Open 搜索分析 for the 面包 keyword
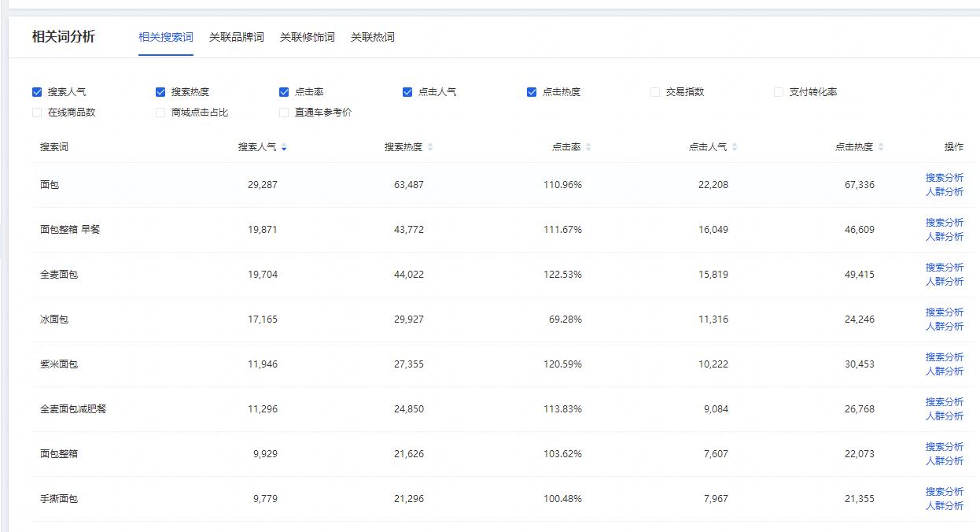 click(x=945, y=177)
